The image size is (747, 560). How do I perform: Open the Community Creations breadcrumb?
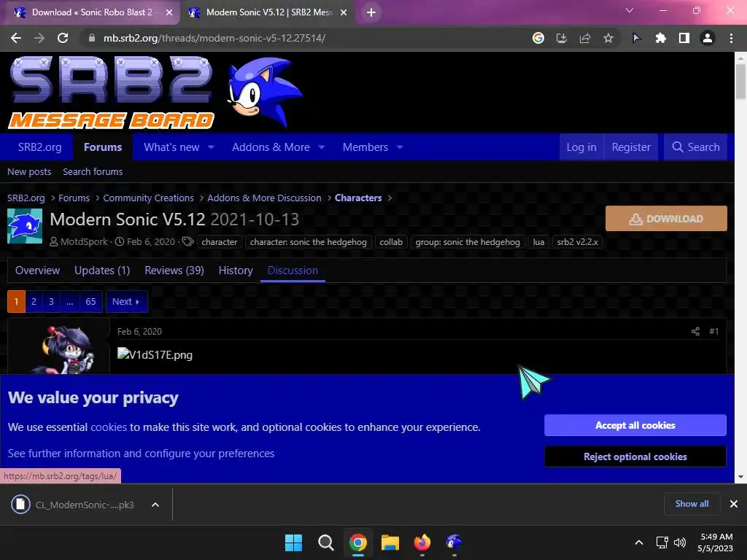point(148,198)
